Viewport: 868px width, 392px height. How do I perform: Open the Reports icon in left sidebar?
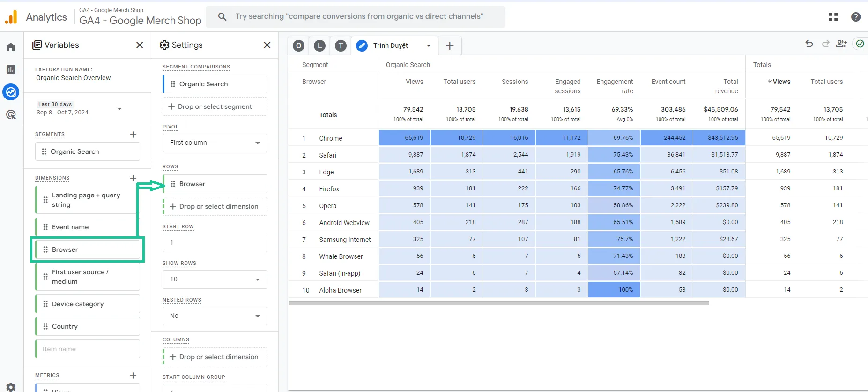11,69
